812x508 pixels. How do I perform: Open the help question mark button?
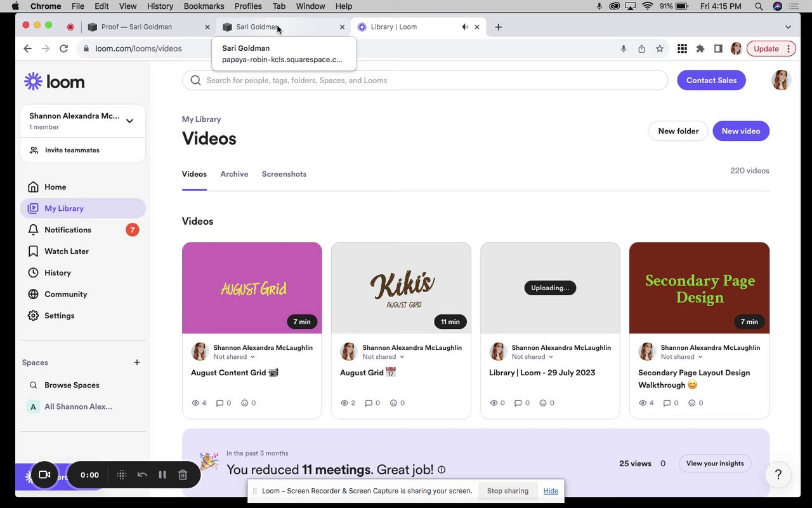click(x=778, y=474)
